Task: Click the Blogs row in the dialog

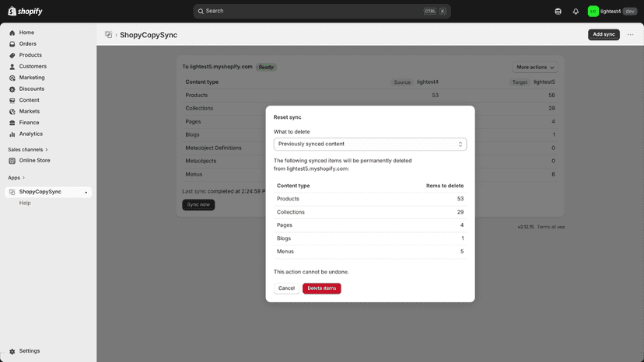Action: pos(370,238)
